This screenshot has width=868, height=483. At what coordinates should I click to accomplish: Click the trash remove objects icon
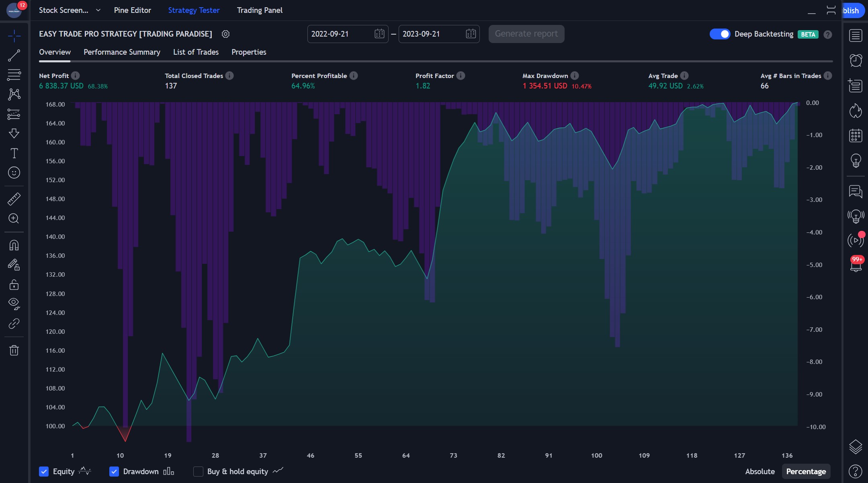tap(14, 350)
